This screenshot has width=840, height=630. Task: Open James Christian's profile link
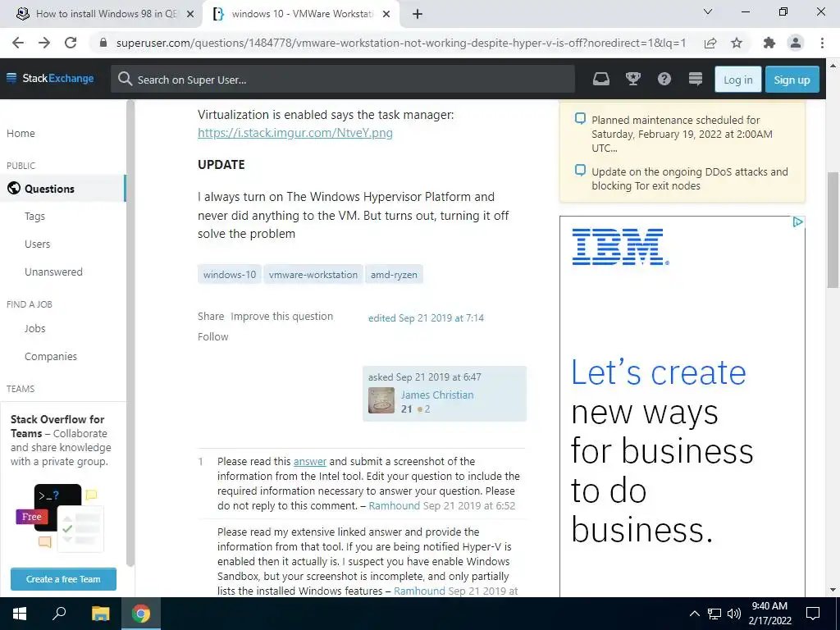coord(437,395)
